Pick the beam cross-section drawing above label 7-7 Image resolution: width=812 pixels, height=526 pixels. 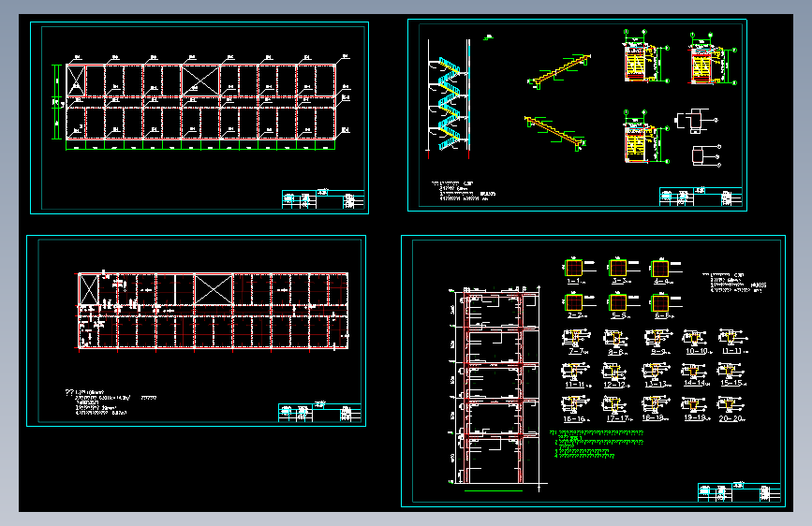click(576, 339)
